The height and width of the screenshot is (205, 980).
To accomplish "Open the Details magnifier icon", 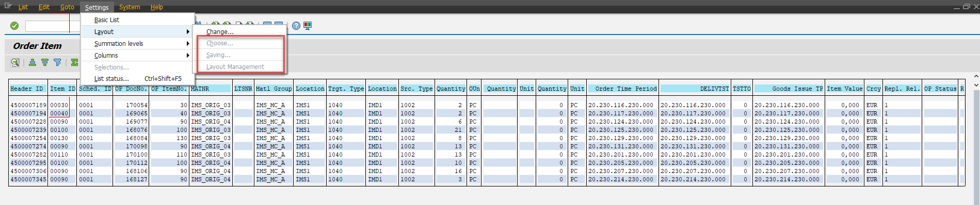I will click(15, 62).
